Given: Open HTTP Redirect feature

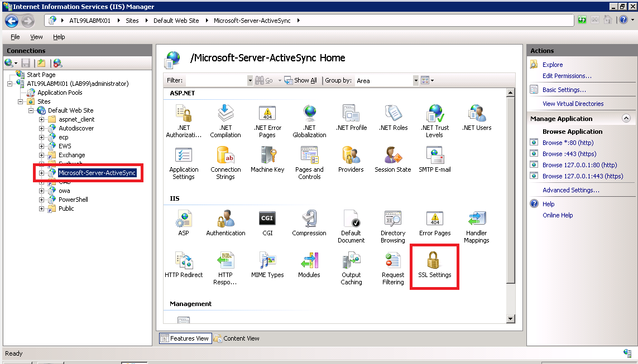Looking at the screenshot, I should pyautogui.click(x=184, y=265).
